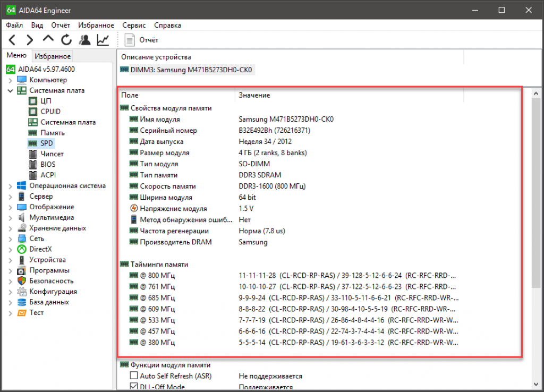Image resolution: width=544 pixels, height=392 pixels.
Task: Click the vertical scrollbar thumb in details pane
Action: [x=536, y=192]
